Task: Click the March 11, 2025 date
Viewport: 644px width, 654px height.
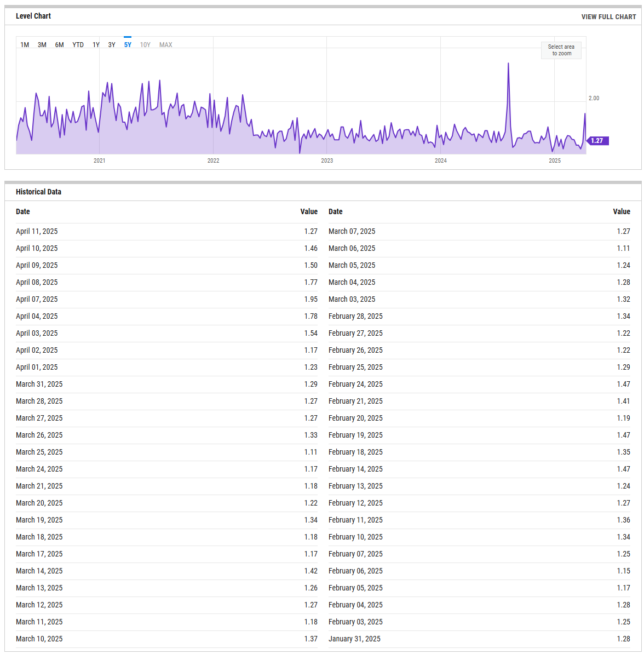Action: pyautogui.click(x=39, y=622)
